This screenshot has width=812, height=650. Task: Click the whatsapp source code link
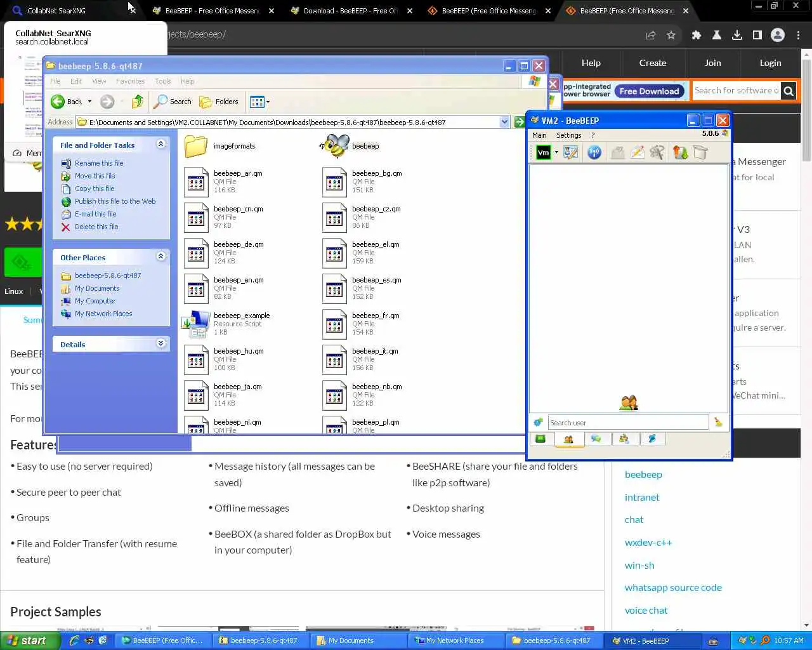click(x=673, y=588)
